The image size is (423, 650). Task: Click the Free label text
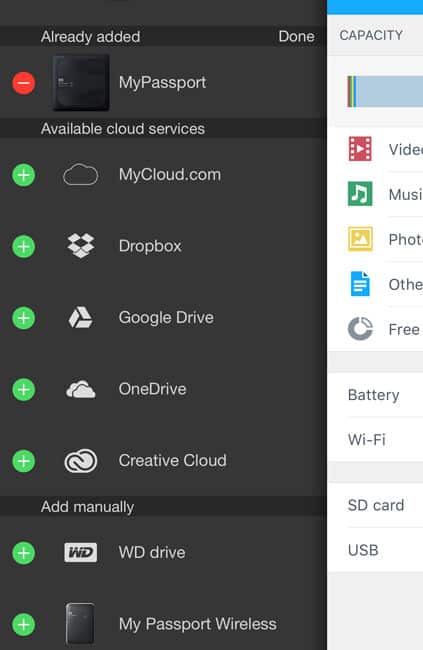[x=404, y=330]
